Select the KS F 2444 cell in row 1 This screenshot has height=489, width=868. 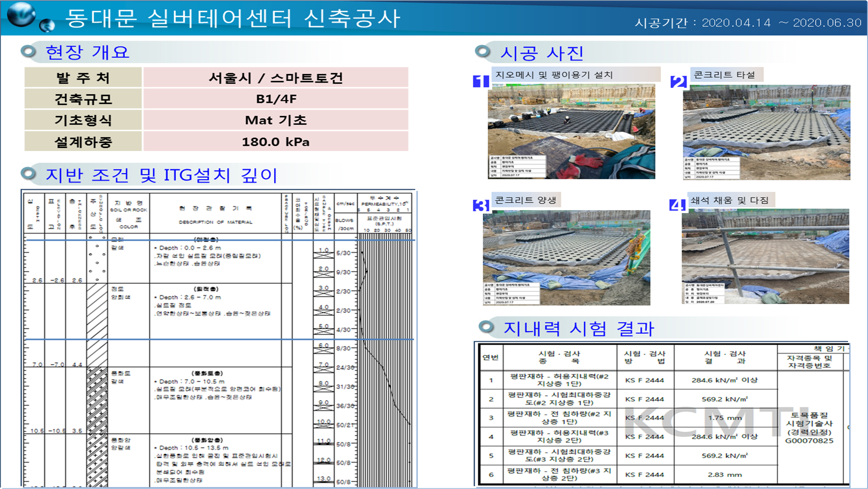click(x=645, y=380)
